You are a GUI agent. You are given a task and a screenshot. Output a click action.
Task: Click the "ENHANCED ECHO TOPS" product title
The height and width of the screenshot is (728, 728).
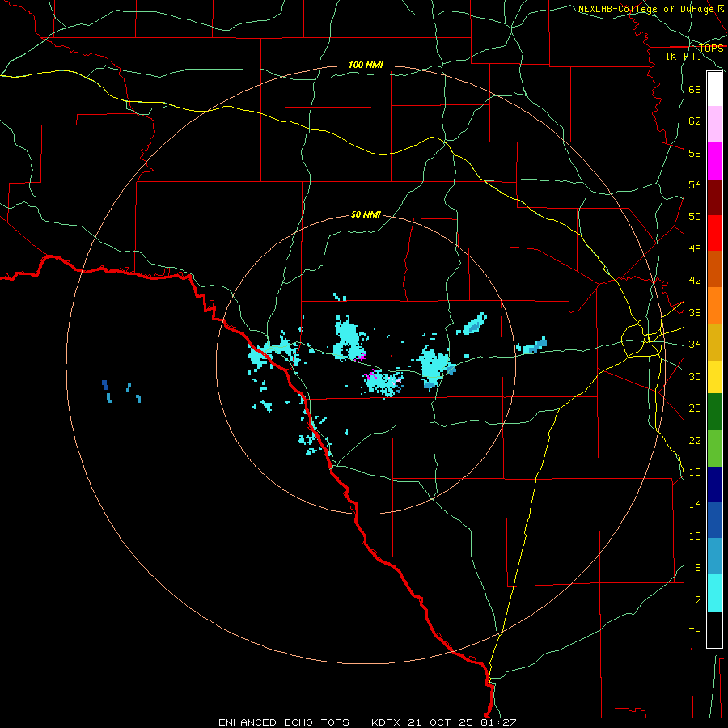click(x=284, y=722)
